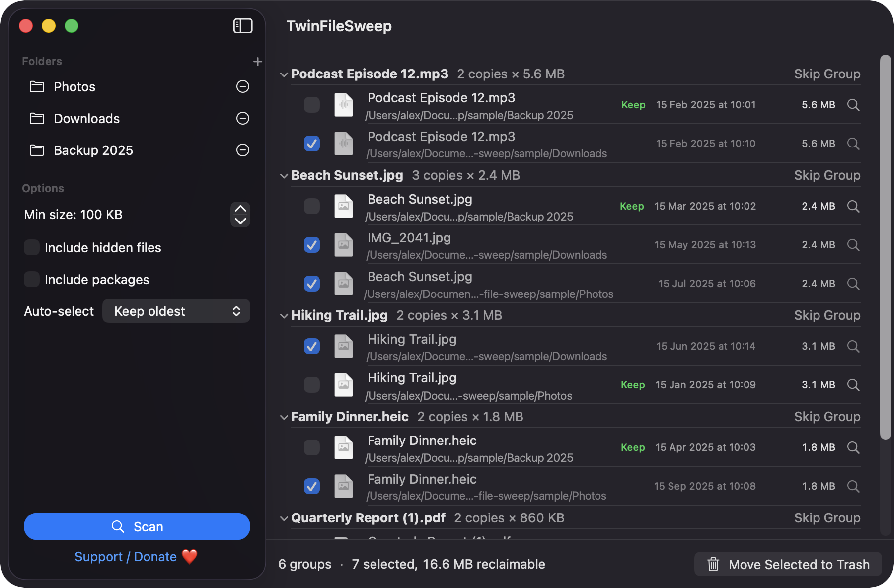Skip Group for Podcast Episode 12.mp3
The width and height of the screenshot is (894, 588).
[x=827, y=74]
